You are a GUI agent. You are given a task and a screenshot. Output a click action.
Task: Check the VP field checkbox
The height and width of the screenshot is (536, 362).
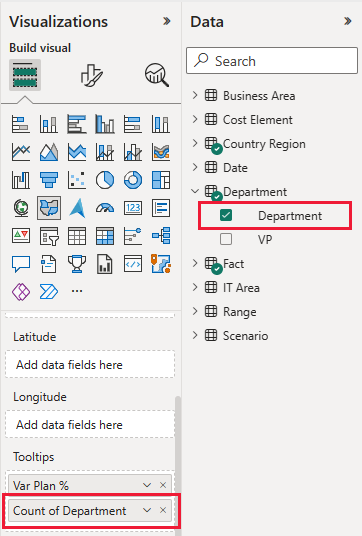tap(226, 239)
